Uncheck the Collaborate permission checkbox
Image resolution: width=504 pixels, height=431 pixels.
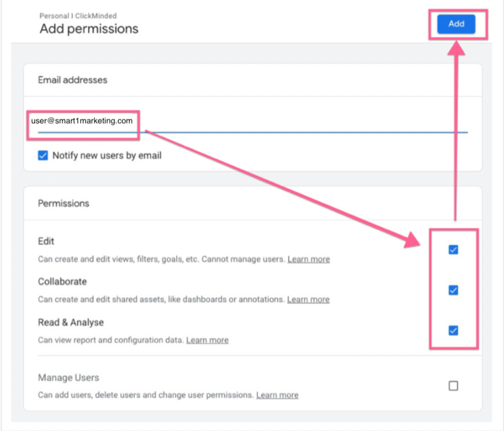click(453, 290)
